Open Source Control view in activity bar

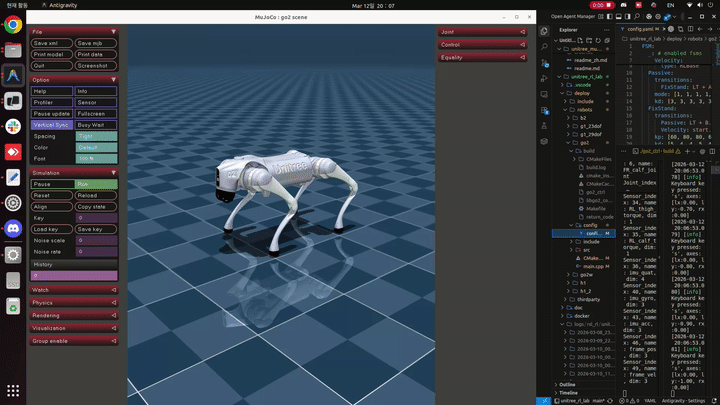544,64
